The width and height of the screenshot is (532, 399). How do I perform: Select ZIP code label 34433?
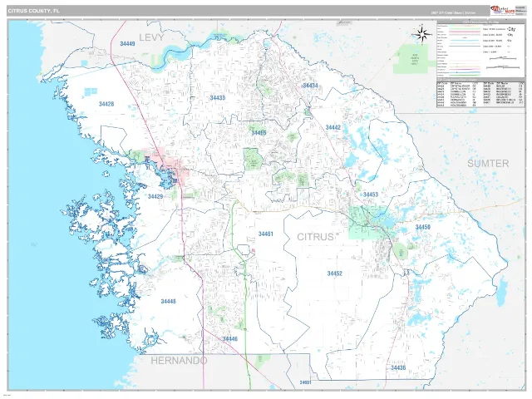(x=218, y=98)
